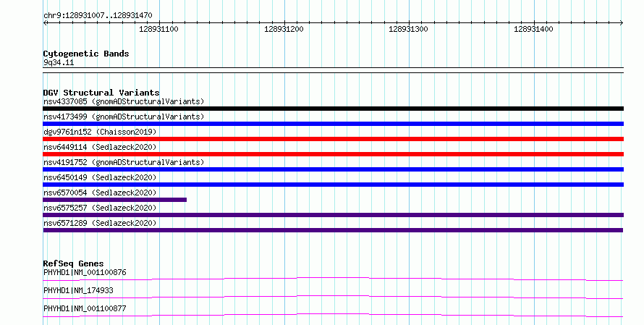Click the left arrow end of the ruler
The width and height of the screenshot is (644, 325).
(x=45, y=23)
